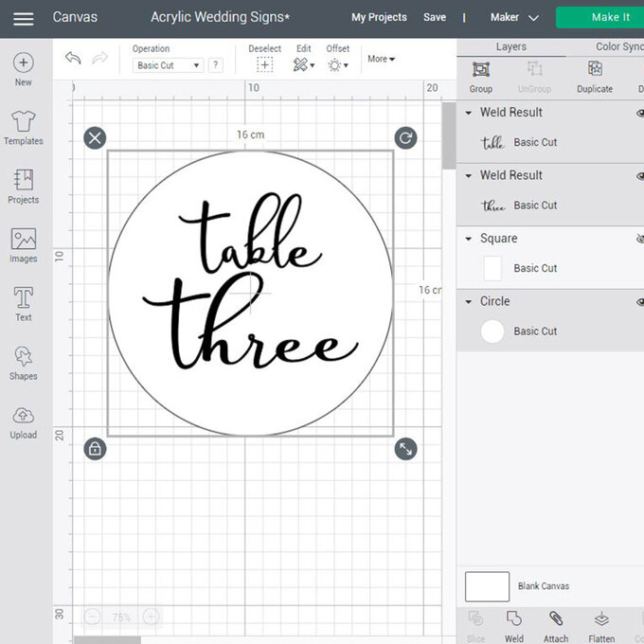Duplicate the selected layer
The height and width of the screenshot is (644, 644).
(595, 76)
